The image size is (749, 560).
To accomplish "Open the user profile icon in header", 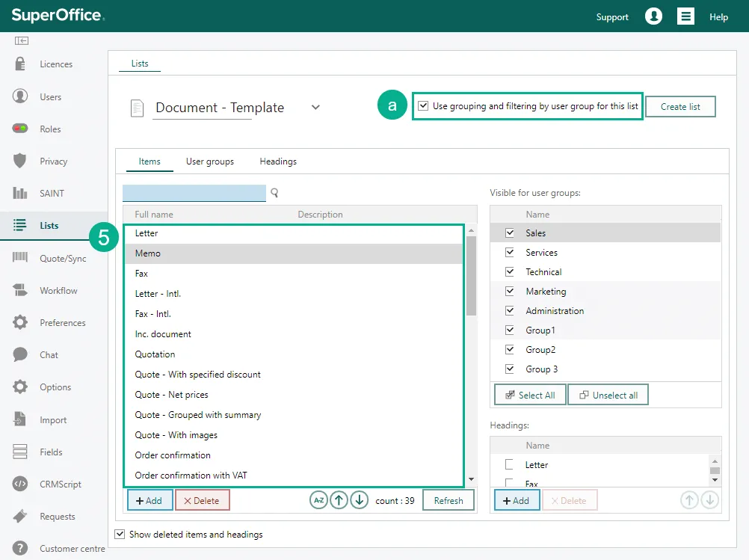I will click(x=653, y=16).
